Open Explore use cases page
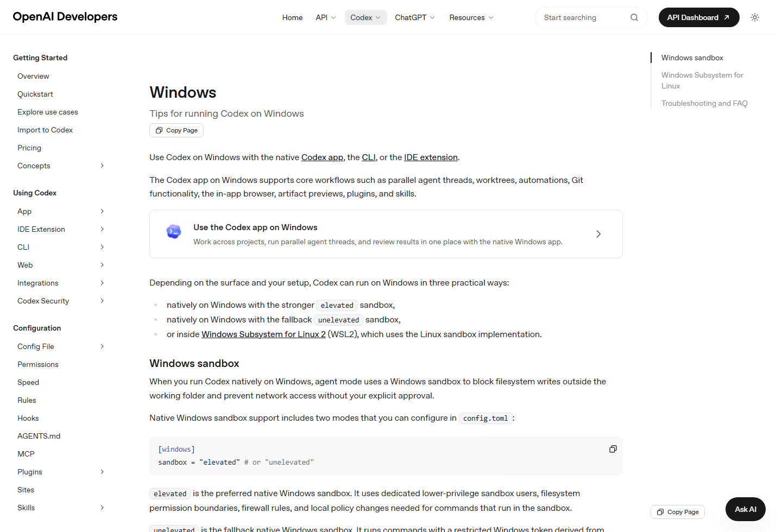The height and width of the screenshot is (532, 782). (48, 112)
